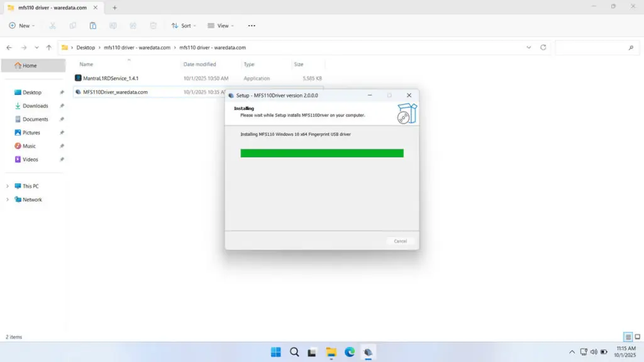Select the Copy icon in the toolbar
The image size is (644, 362).
(72, 26)
